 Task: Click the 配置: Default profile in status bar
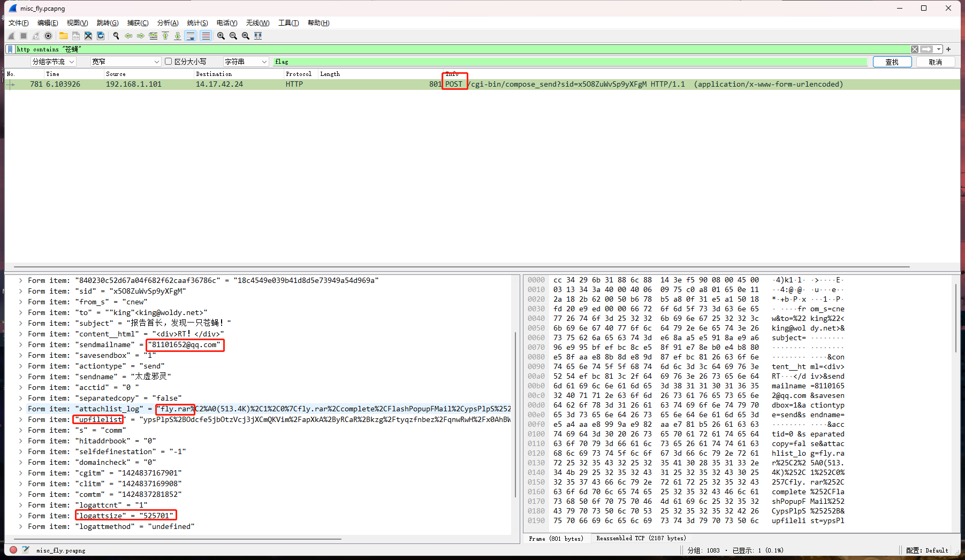pyautogui.click(x=926, y=550)
